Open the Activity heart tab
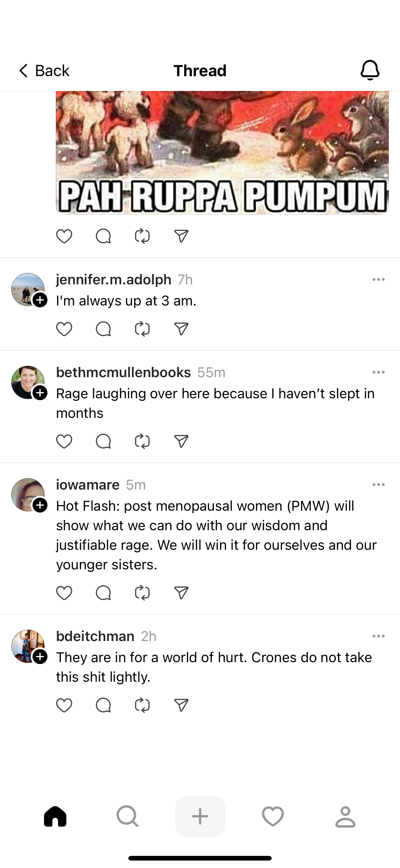400x868 pixels. point(273,816)
